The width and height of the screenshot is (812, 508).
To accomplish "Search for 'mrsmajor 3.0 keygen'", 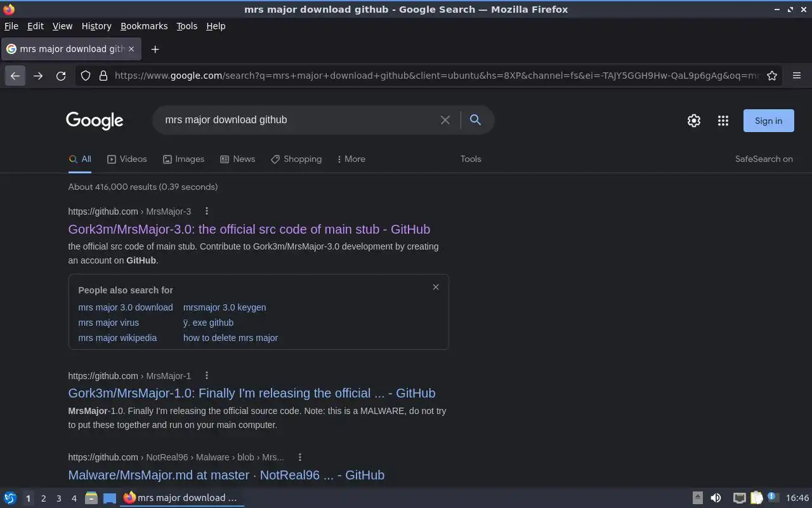I will [x=225, y=307].
